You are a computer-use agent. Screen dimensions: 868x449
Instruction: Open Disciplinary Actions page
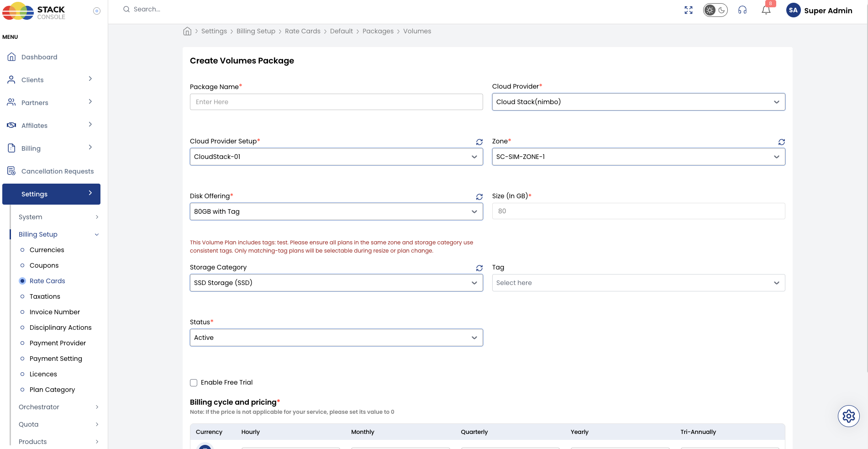tap(60, 328)
